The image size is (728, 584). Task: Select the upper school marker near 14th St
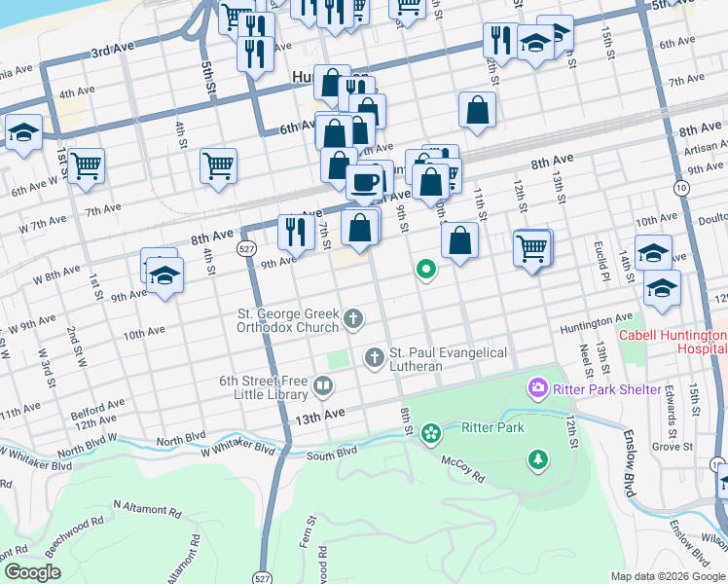[x=653, y=254]
